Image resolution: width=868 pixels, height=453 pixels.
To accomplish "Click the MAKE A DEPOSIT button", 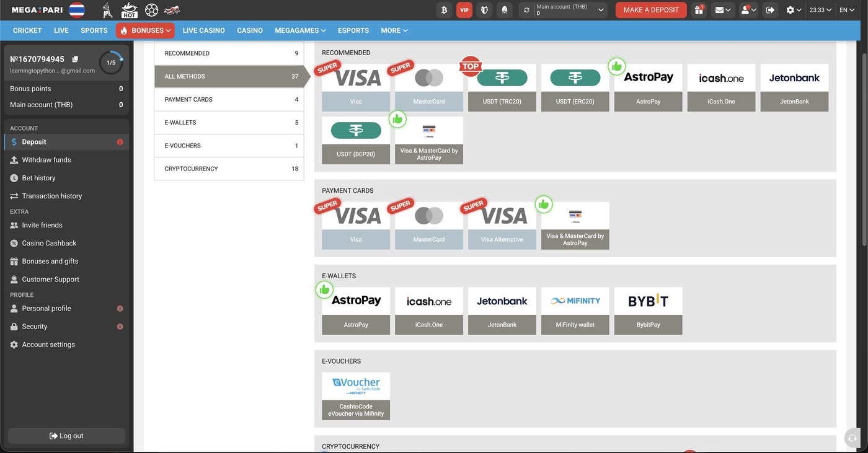I will pyautogui.click(x=651, y=10).
